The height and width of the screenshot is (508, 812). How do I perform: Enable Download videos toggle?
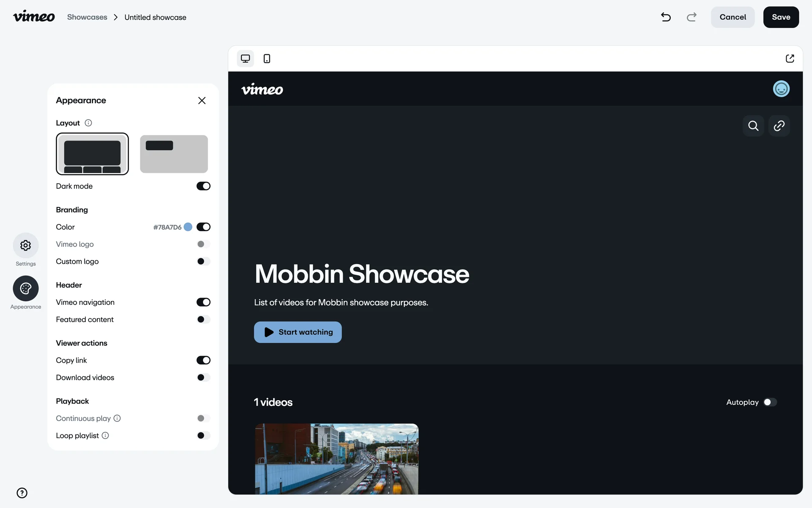(203, 377)
